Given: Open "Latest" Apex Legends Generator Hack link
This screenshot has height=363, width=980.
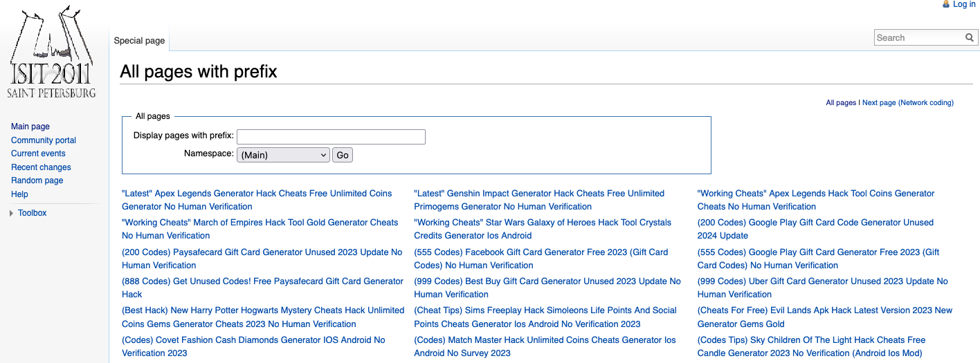Looking at the screenshot, I should point(257,200).
